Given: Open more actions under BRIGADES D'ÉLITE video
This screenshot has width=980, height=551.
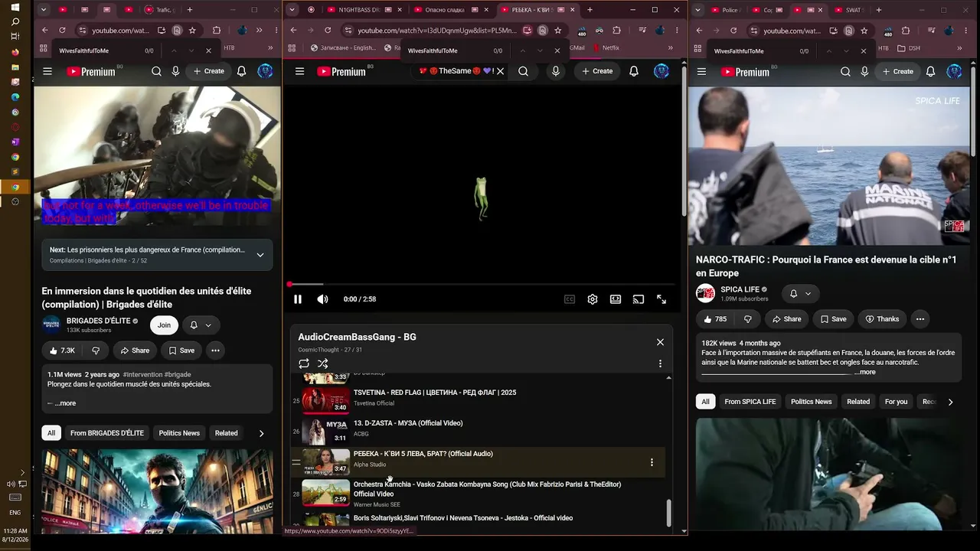Looking at the screenshot, I should [x=215, y=350].
